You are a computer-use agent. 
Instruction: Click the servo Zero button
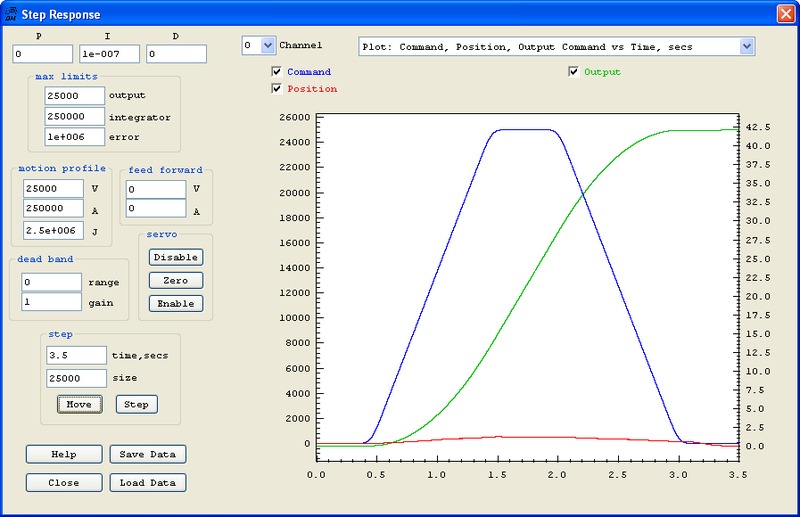point(175,280)
